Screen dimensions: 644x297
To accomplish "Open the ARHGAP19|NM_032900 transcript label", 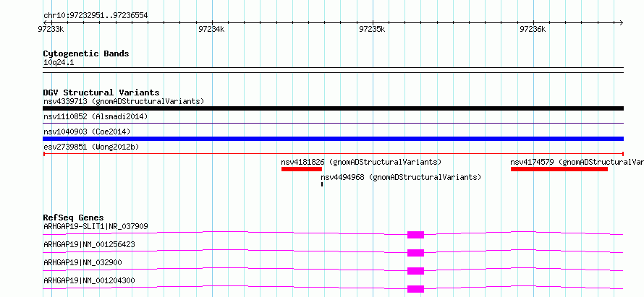I will coord(82,262).
